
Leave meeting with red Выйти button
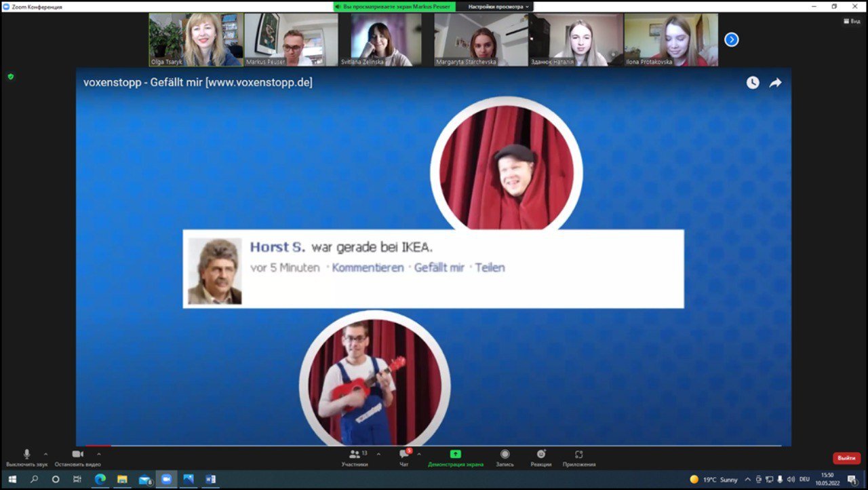pos(846,458)
